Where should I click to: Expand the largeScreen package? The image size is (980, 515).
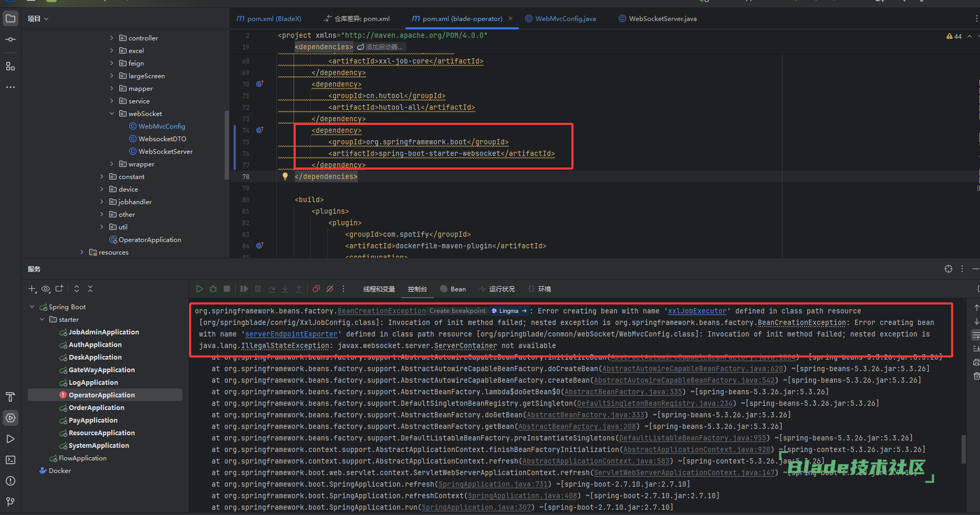(x=112, y=76)
